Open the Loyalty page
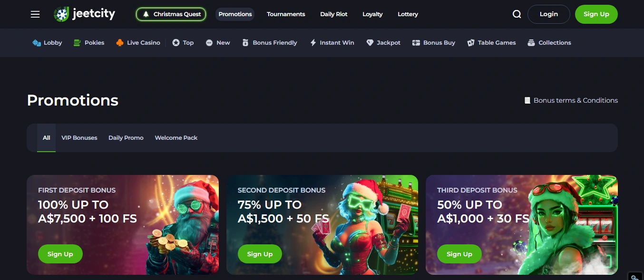Viewport: 644px width, 280px height. (x=372, y=14)
